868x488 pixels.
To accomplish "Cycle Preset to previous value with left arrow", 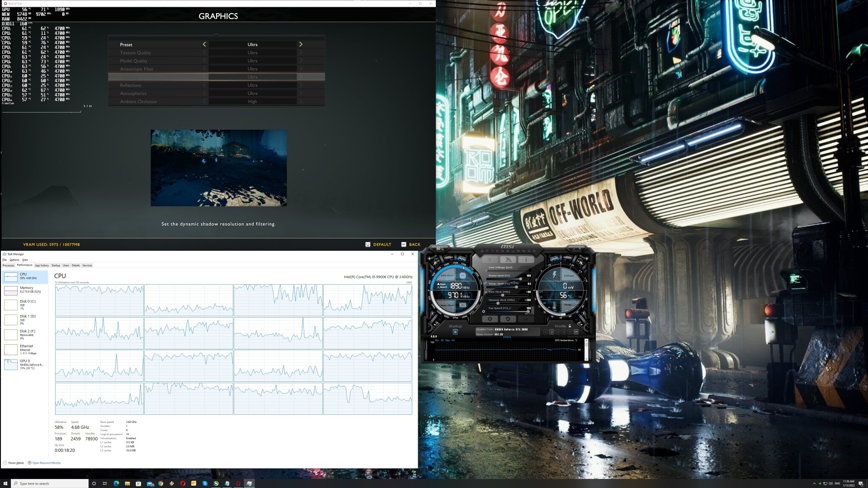I will [x=204, y=44].
